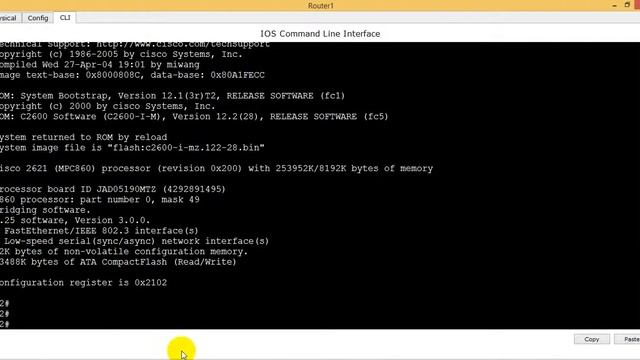Open the Physical tab

coord(9,18)
